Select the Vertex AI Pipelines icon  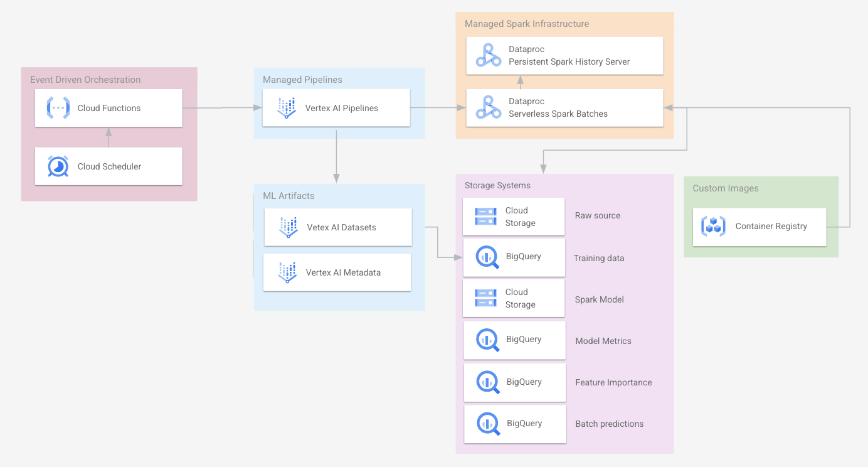point(287,108)
